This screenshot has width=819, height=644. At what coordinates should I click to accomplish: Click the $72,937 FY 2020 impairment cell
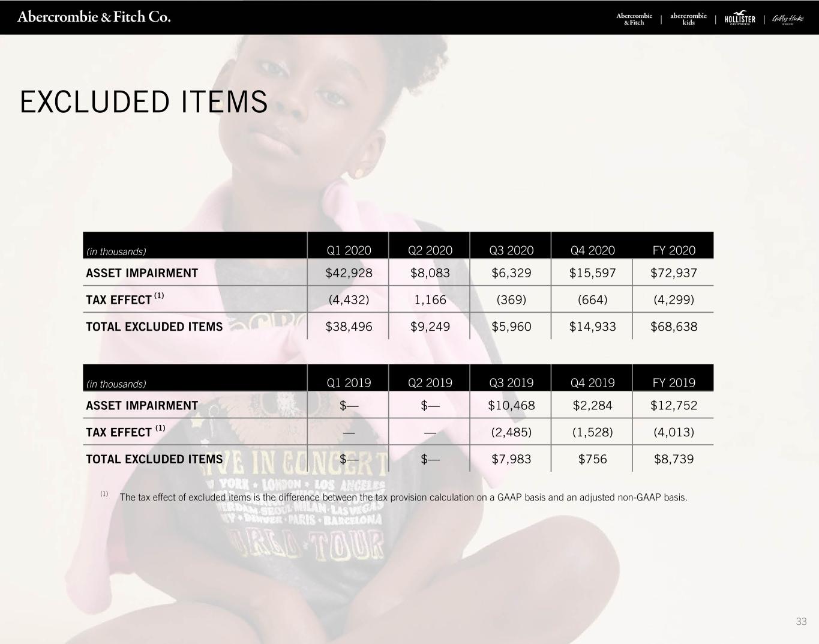pyautogui.click(x=674, y=273)
